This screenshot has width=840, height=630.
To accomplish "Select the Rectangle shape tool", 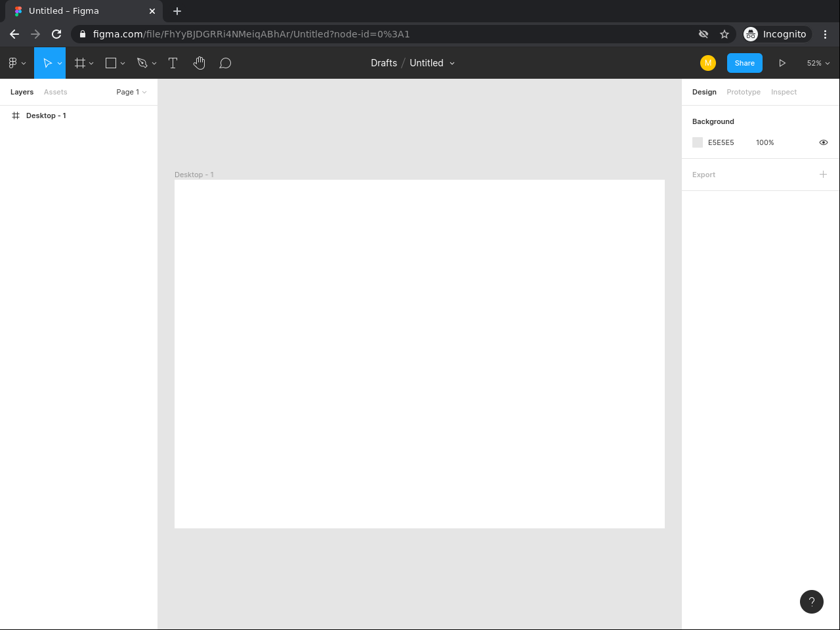I will [111, 63].
